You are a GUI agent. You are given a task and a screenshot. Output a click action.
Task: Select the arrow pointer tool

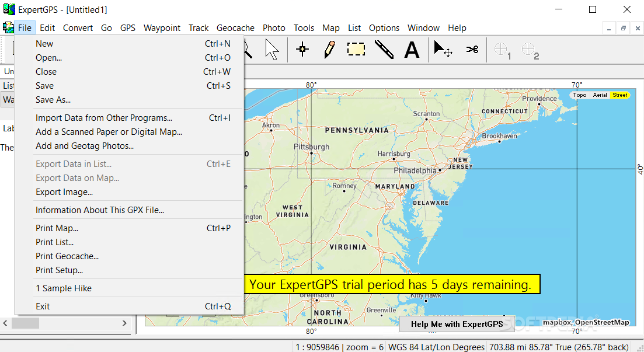point(272,50)
